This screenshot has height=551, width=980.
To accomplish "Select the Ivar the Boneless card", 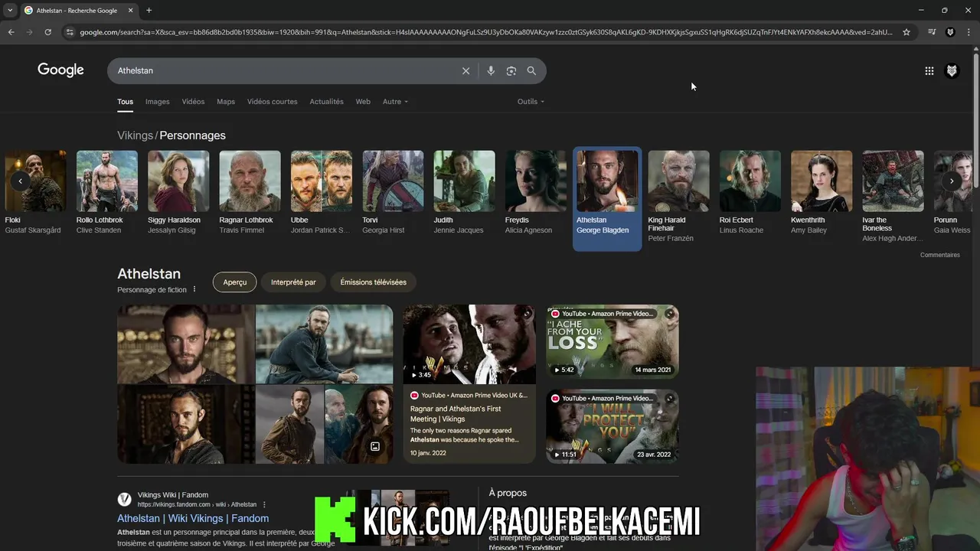I will pyautogui.click(x=893, y=197).
